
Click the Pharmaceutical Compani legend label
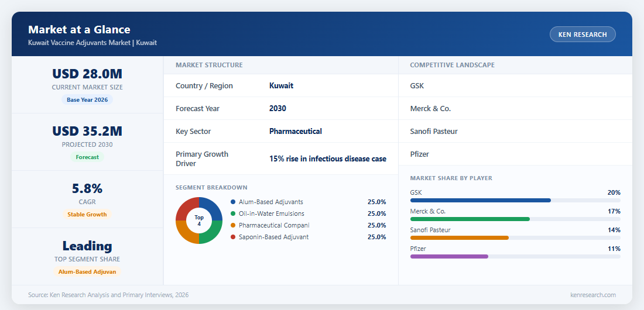click(275, 225)
